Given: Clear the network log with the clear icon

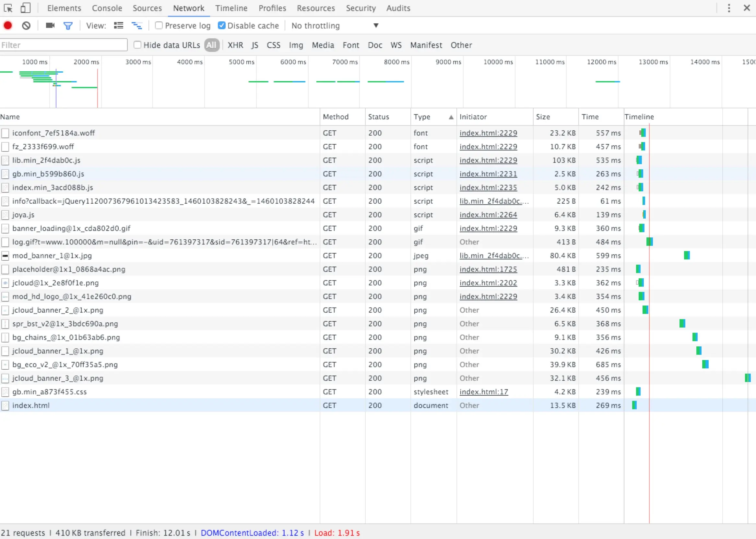Looking at the screenshot, I should click(26, 26).
